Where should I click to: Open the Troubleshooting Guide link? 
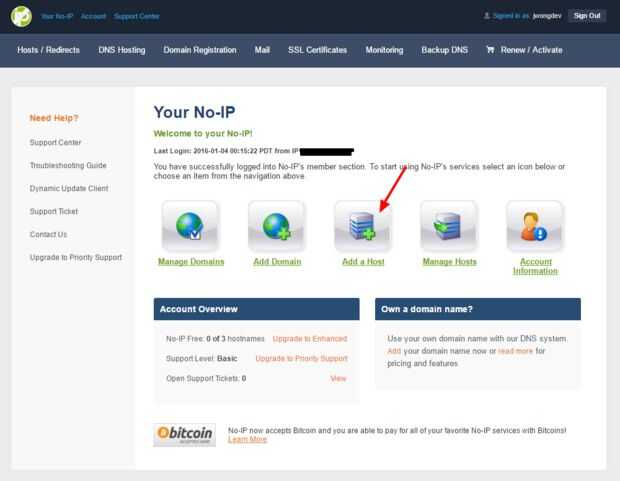[68, 165]
